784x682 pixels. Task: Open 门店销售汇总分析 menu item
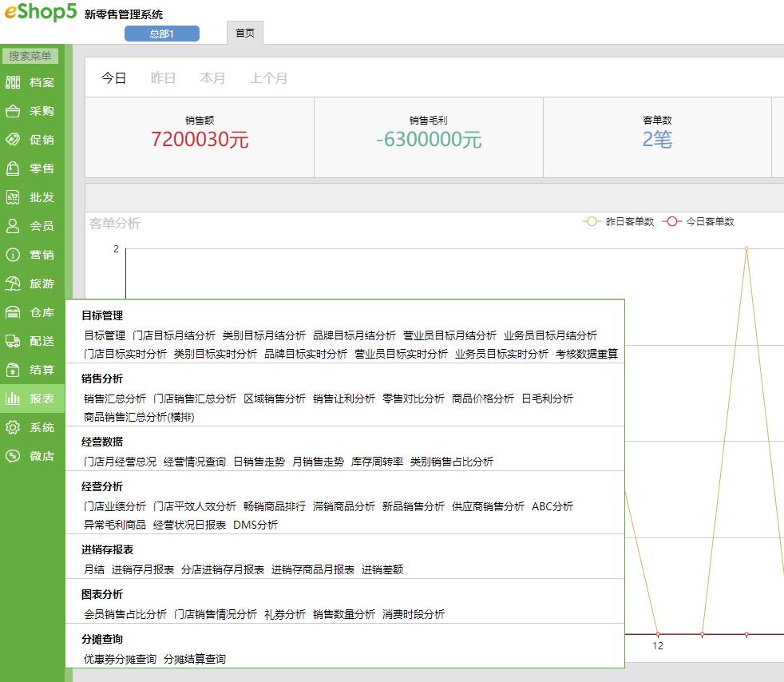coord(195,398)
